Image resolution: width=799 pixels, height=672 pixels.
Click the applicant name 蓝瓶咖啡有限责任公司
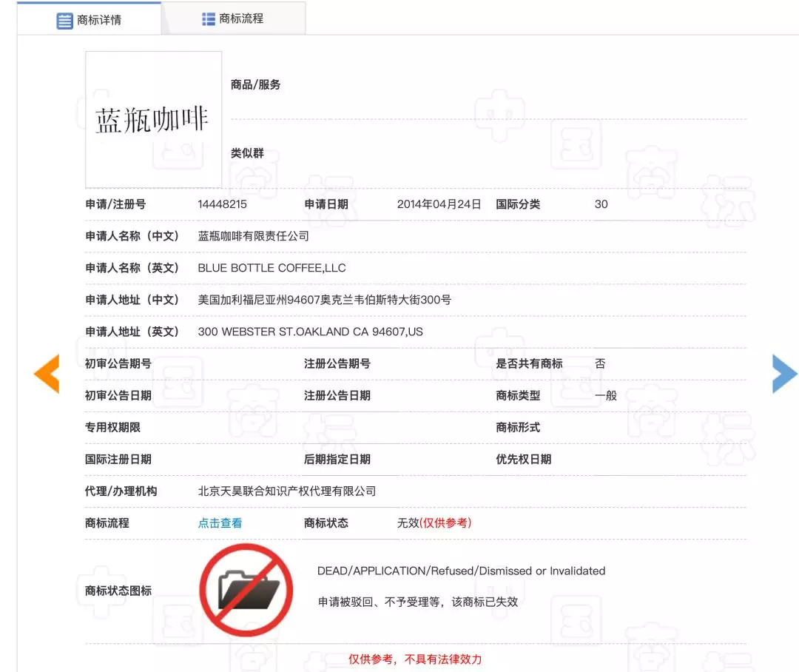click(x=253, y=236)
